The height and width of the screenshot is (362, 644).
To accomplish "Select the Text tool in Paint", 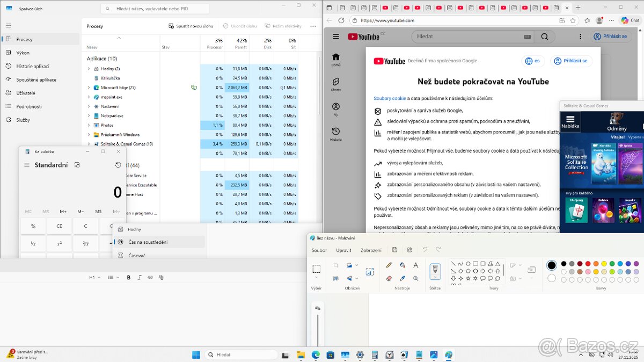I will click(416, 265).
